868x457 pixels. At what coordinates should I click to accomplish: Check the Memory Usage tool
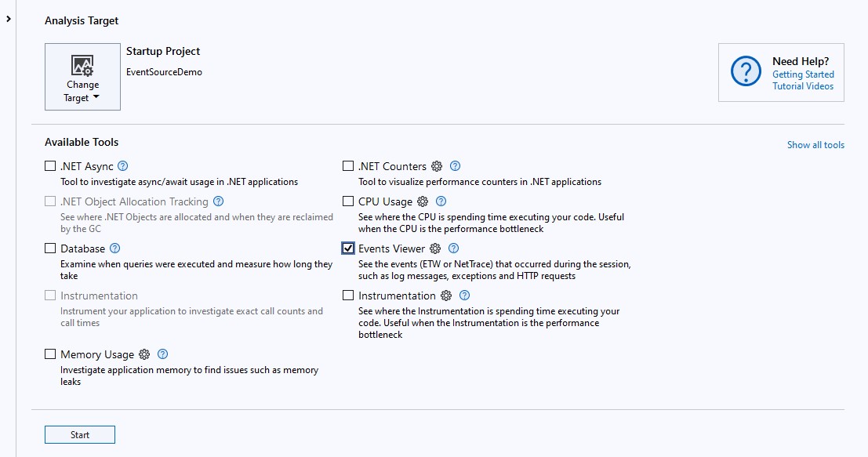coord(50,354)
